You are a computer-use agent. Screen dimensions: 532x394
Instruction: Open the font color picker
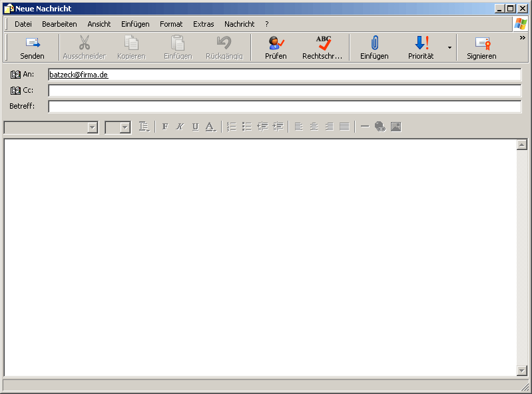point(210,127)
